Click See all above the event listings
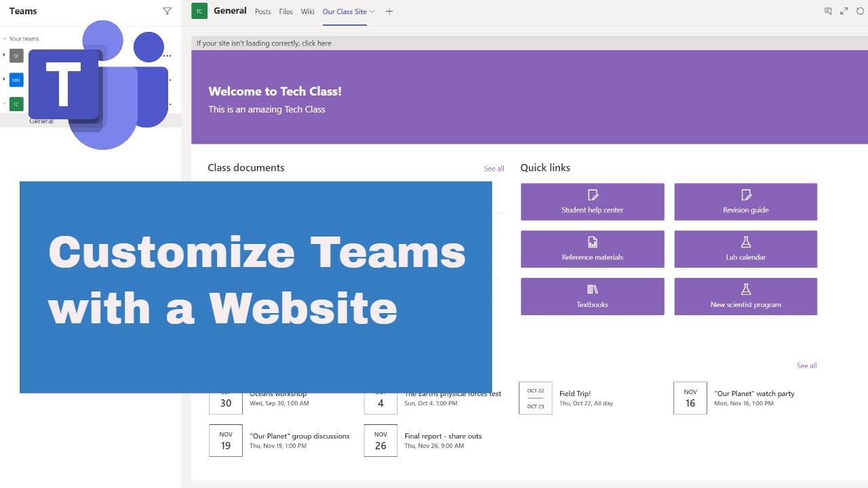The width and height of the screenshot is (868, 488). pos(807,366)
